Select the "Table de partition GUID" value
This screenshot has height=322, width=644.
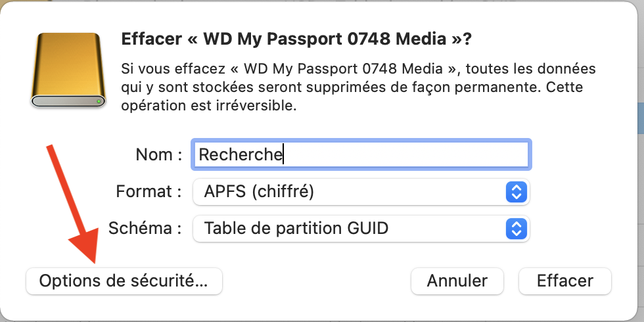coord(296,229)
